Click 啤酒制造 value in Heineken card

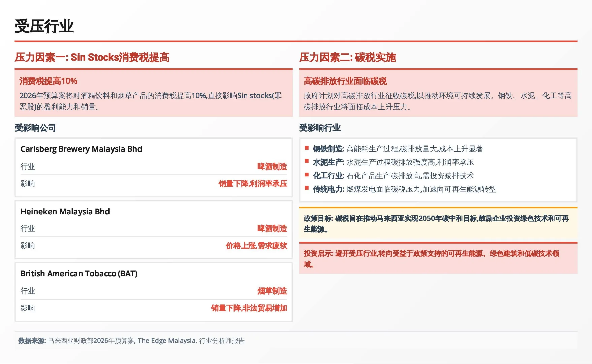click(272, 229)
